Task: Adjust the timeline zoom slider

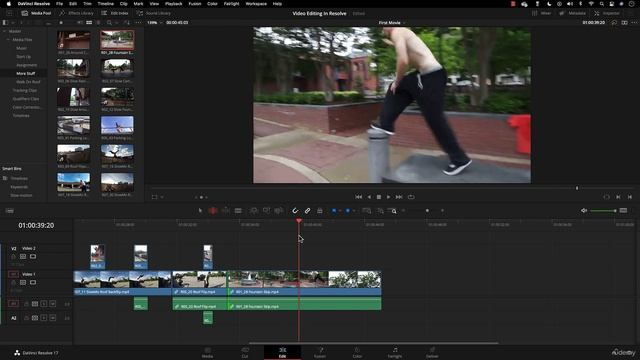Action: (427, 211)
